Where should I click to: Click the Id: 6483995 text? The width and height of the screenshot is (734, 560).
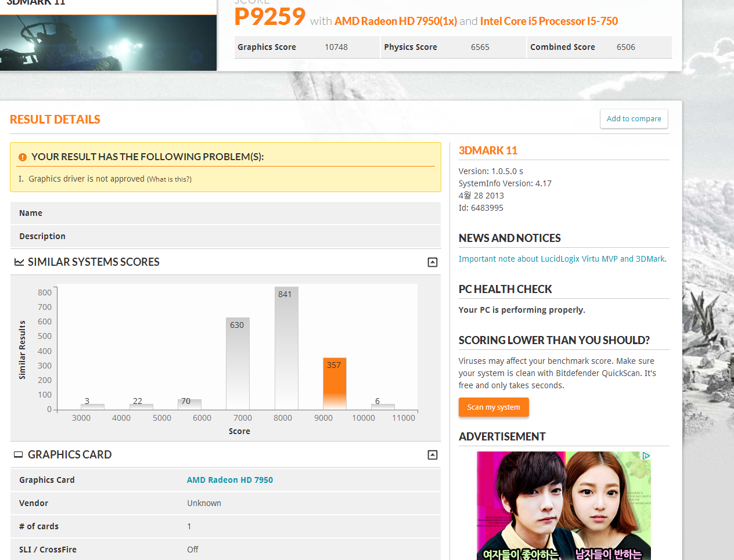point(481,208)
